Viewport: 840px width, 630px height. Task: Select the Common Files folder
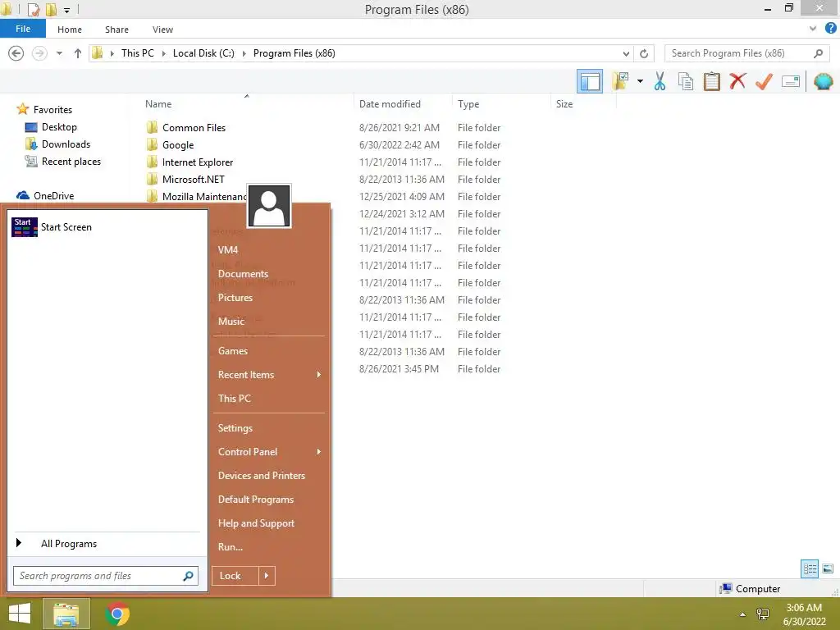pyautogui.click(x=194, y=127)
